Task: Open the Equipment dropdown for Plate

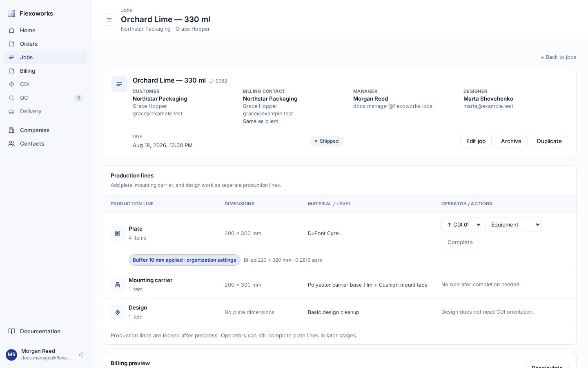Action: pos(513,224)
